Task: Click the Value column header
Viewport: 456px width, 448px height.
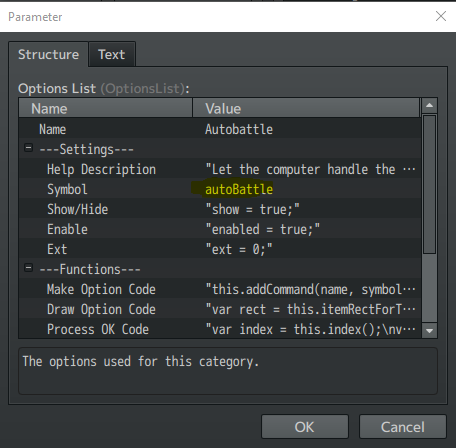Action: coord(306,109)
